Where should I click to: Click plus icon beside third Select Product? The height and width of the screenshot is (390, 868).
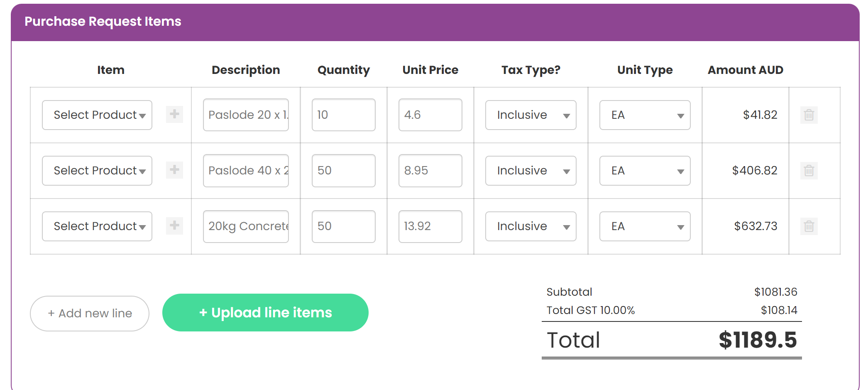click(x=174, y=226)
